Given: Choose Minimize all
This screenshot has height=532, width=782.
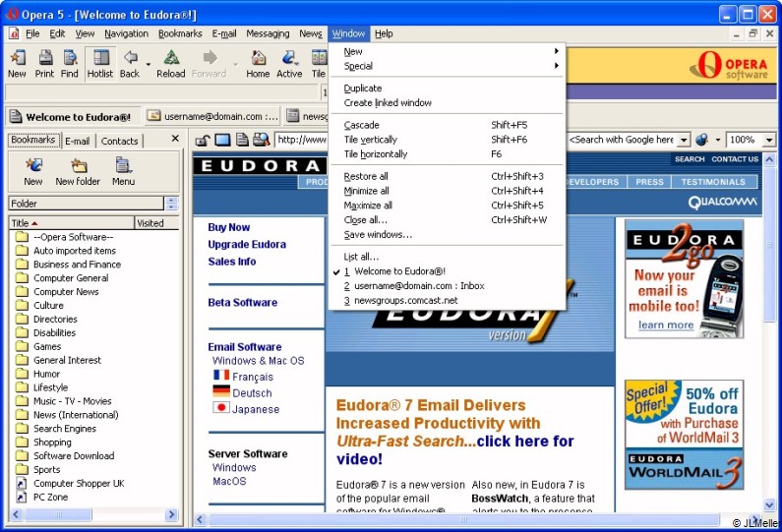Looking at the screenshot, I should 447,191.
